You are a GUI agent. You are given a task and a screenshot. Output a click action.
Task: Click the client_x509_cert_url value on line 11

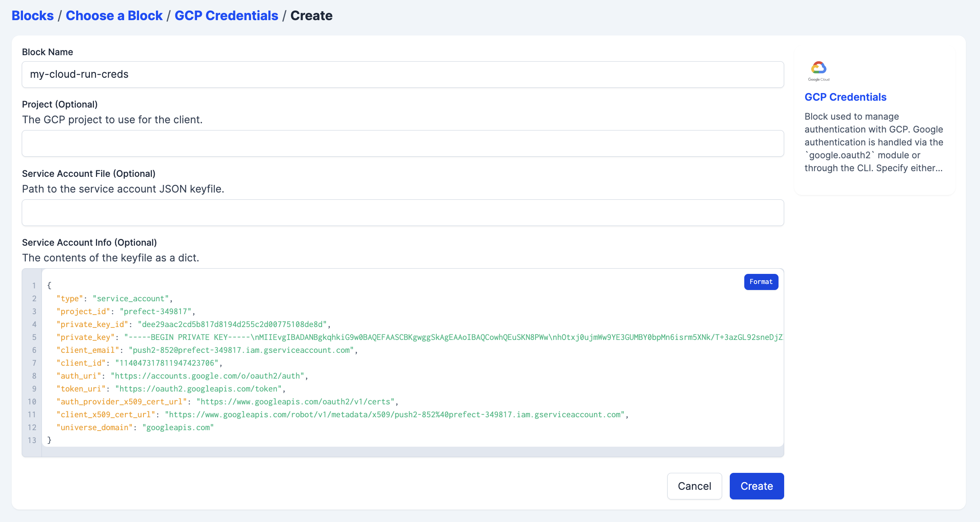(x=395, y=414)
